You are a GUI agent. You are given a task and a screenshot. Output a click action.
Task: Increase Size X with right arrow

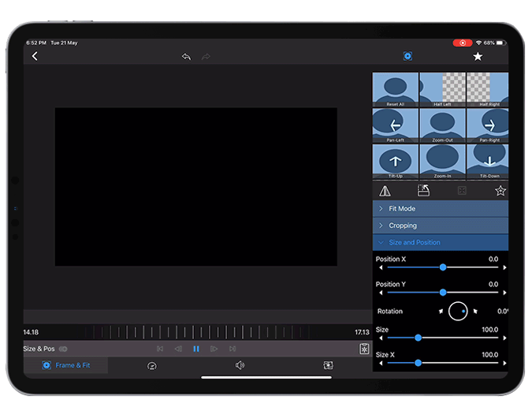click(x=504, y=363)
